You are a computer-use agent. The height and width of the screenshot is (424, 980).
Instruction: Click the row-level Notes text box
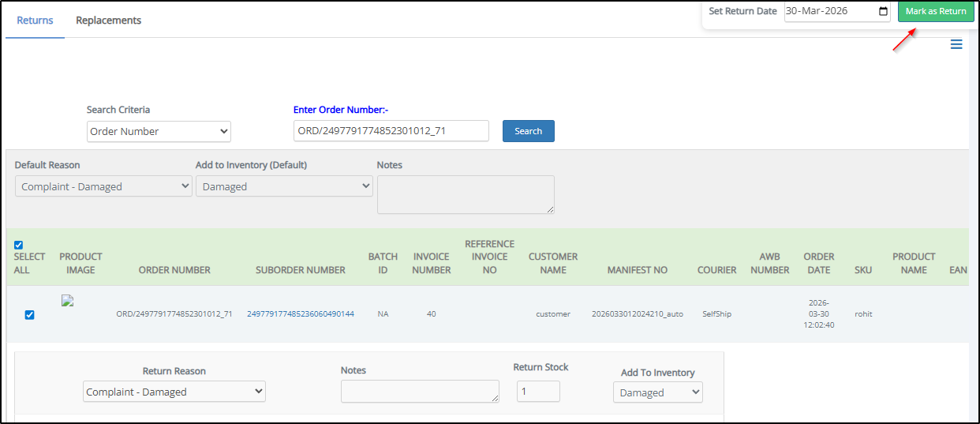420,392
